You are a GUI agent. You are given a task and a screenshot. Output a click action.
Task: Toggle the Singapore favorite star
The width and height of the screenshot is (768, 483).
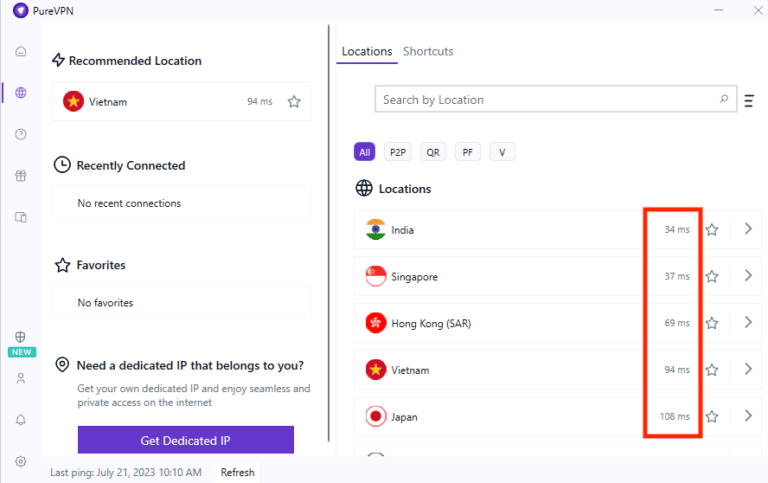712,277
